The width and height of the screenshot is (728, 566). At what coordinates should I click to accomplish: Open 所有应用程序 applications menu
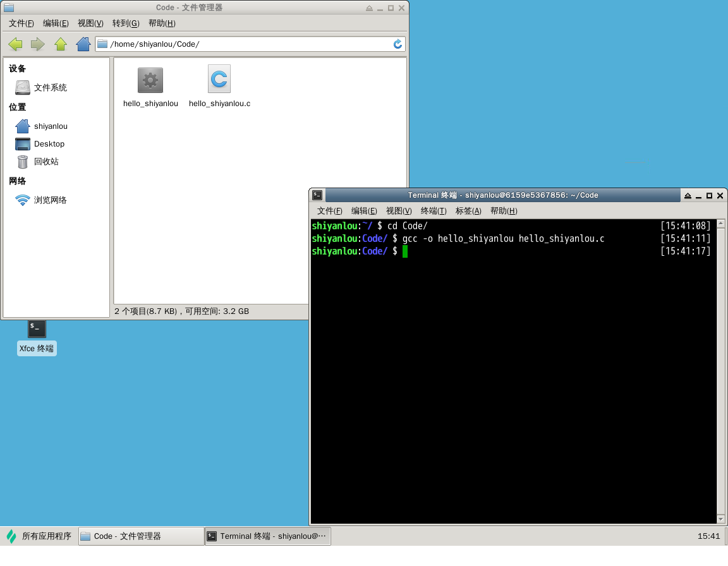click(39, 536)
